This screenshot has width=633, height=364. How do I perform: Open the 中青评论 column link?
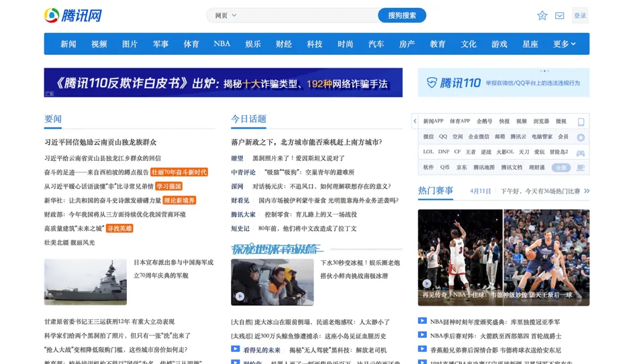[243, 172]
